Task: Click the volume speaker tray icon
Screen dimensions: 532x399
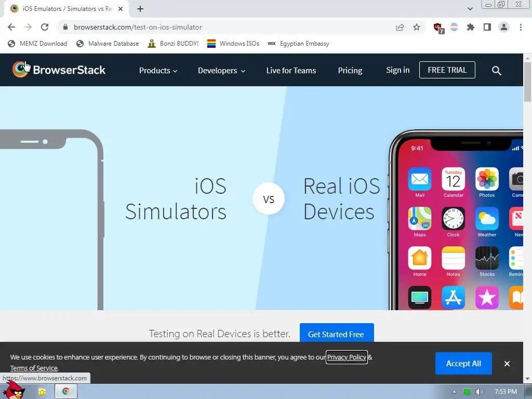Action: [479, 392]
